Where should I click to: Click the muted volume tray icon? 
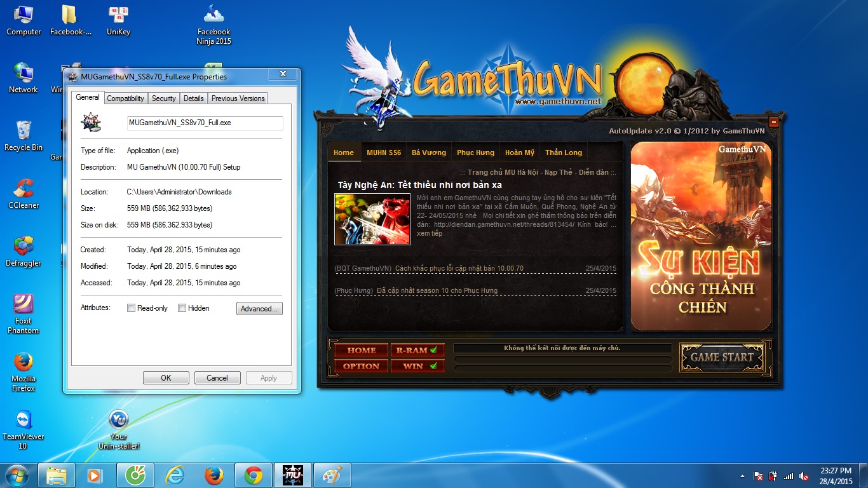(804, 476)
